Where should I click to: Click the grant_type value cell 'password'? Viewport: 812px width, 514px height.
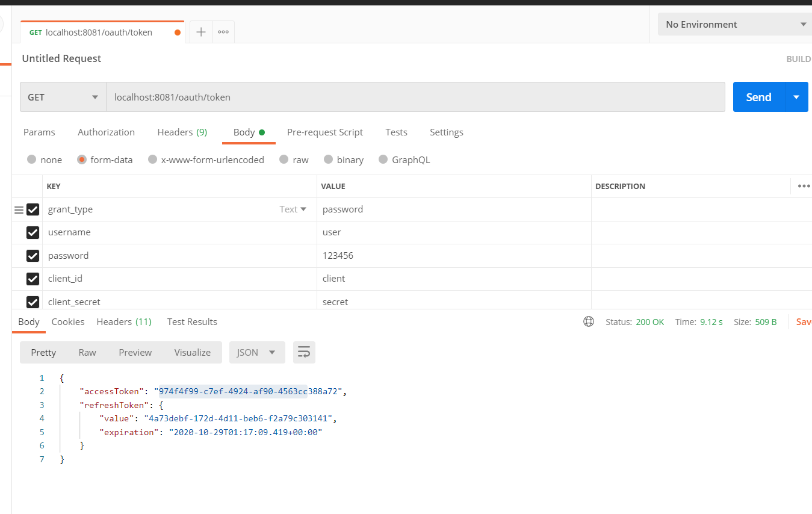[x=454, y=209]
